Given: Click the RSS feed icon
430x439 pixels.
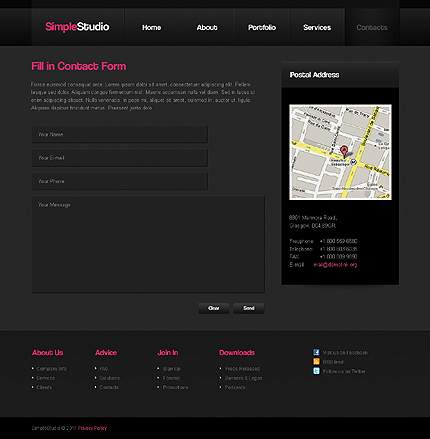Looking at the screenshot, I should tap(316, 362).
